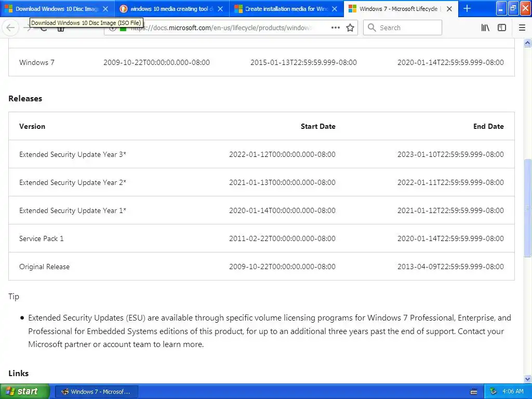Click the Extended Security Updates tip paragraph
Screen dimensions: 532x399
[270, 331]
